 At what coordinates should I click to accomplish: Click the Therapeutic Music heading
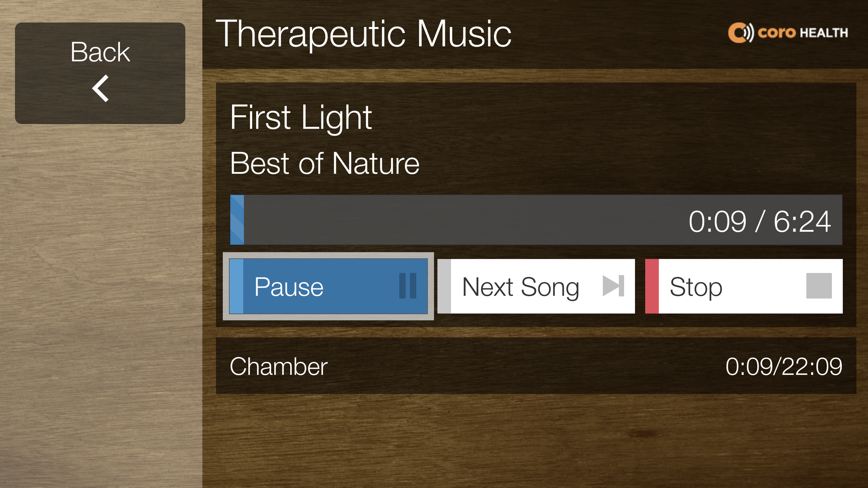[x=363, y=34]
